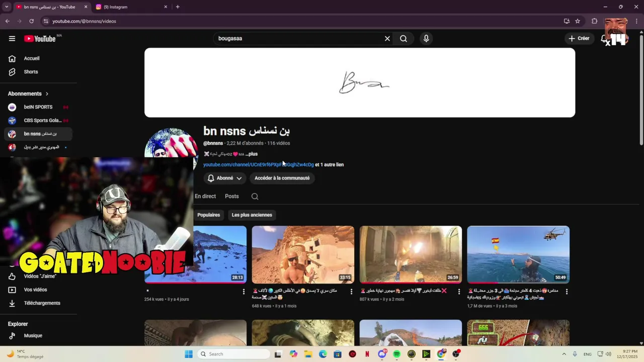Open the 'et 1 autre lien' link
Image resolution: width=644 pixels, height=362 pixels.
[x=330, y=165]
